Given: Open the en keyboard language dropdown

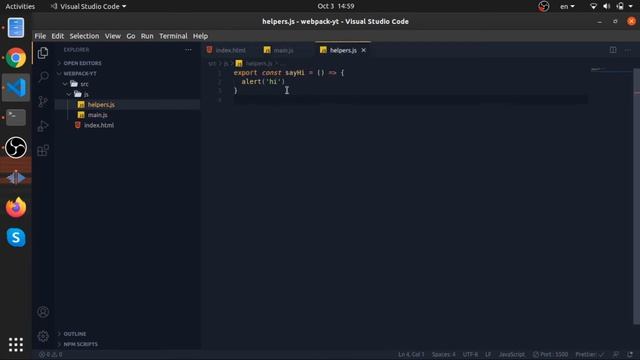Looking at the screenshot, I should point(567,6).
